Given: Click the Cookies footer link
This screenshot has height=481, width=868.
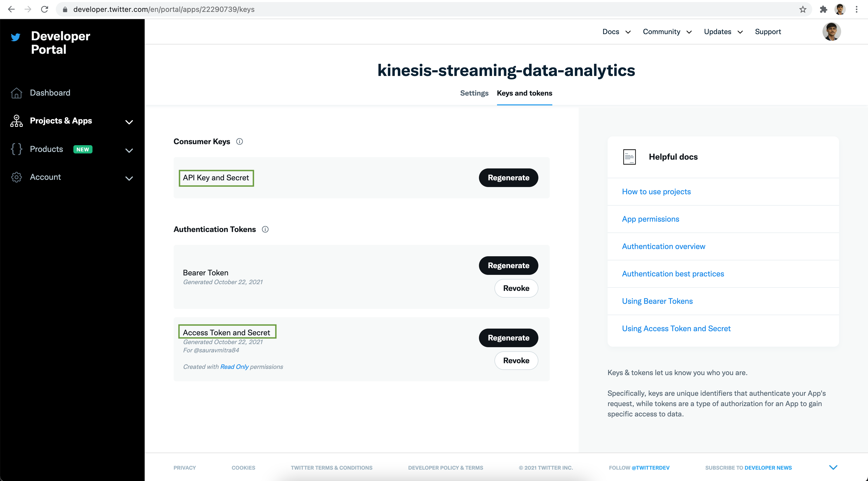Looking at the screenshot, I should click(x=243, y=468).
